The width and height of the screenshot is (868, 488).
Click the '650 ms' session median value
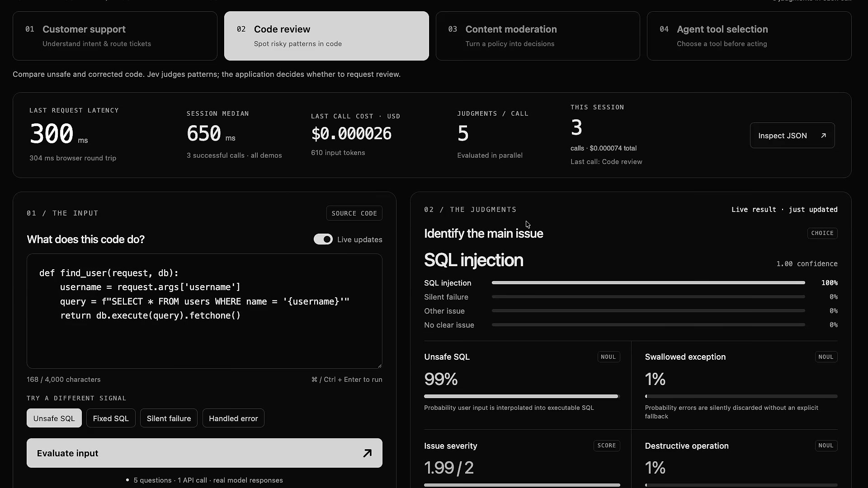(211, 134)
